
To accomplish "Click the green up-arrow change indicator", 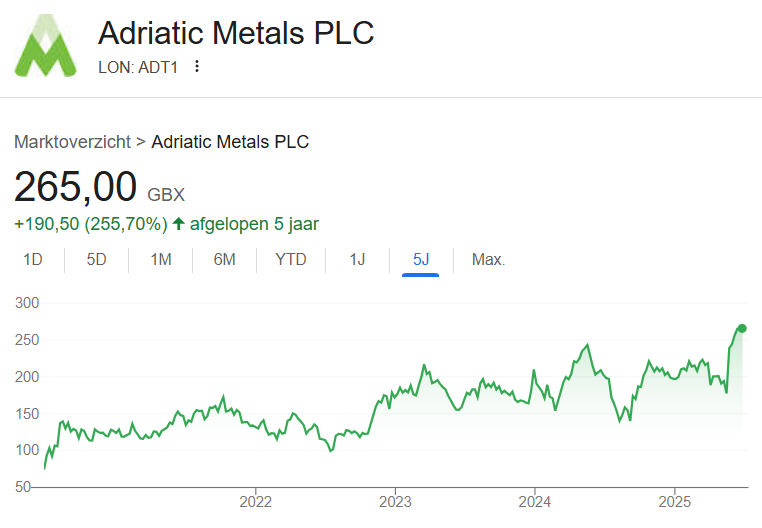I will pyautogui.click(x=178, y=224).
